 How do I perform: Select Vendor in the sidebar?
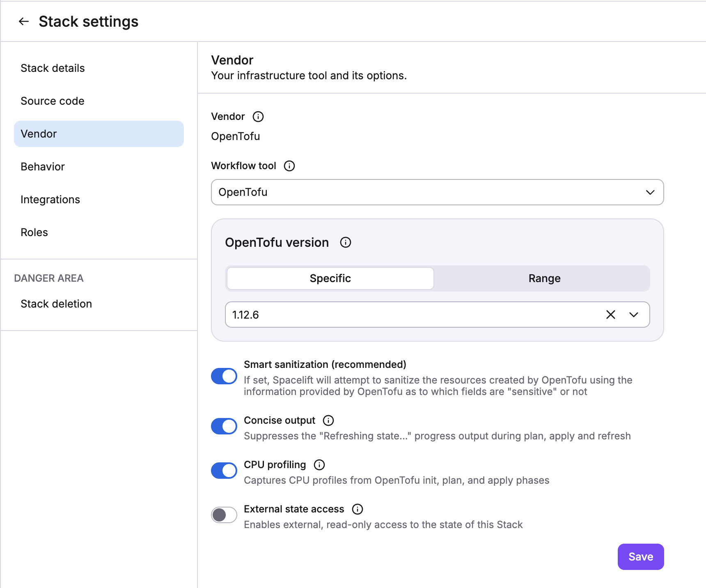[x=99, y=134]
